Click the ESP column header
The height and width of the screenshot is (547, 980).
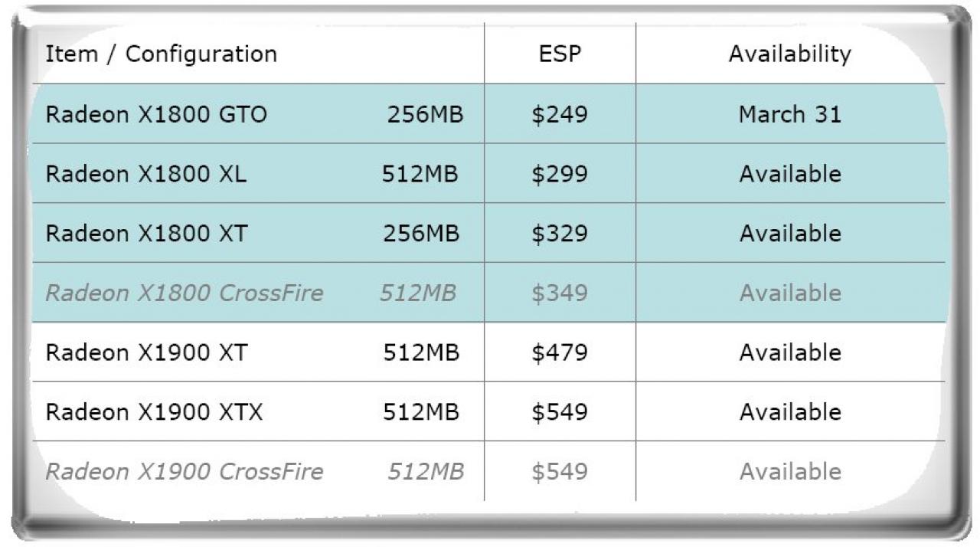coord(560,54)
